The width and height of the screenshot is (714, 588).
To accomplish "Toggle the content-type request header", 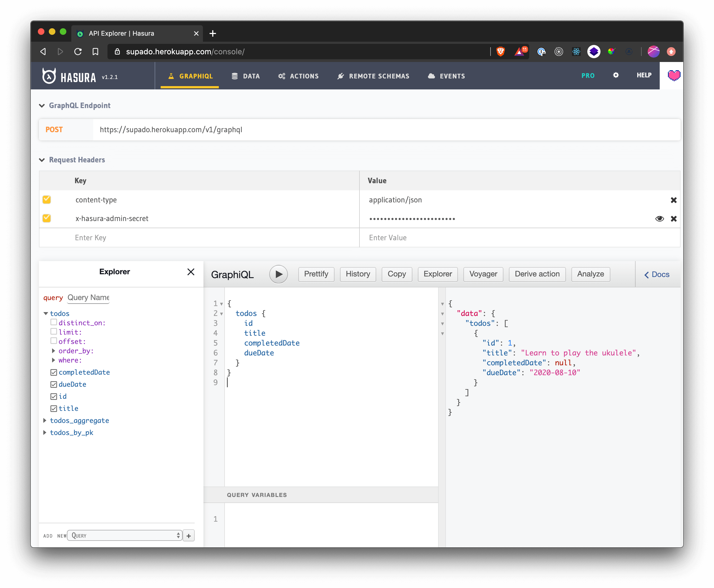I will point(47,199).
